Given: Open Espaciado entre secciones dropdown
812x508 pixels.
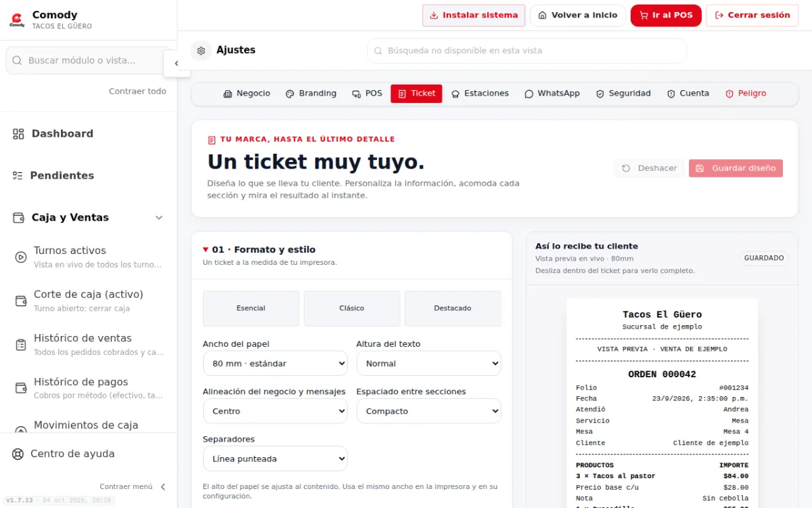Looking at the screenshot, I should click(x=429, y=411).
